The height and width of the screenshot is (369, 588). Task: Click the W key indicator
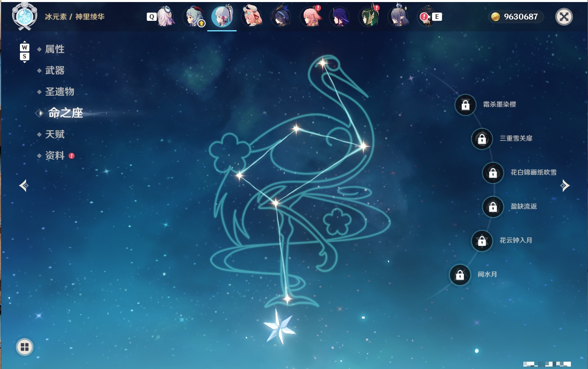[24, 47]
